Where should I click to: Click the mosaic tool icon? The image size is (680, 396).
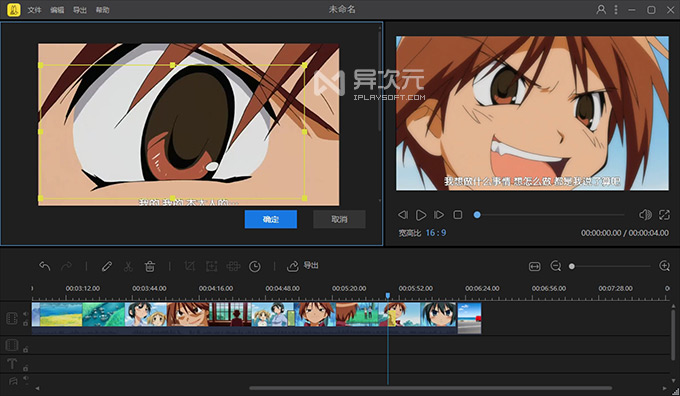click(233, 266)
